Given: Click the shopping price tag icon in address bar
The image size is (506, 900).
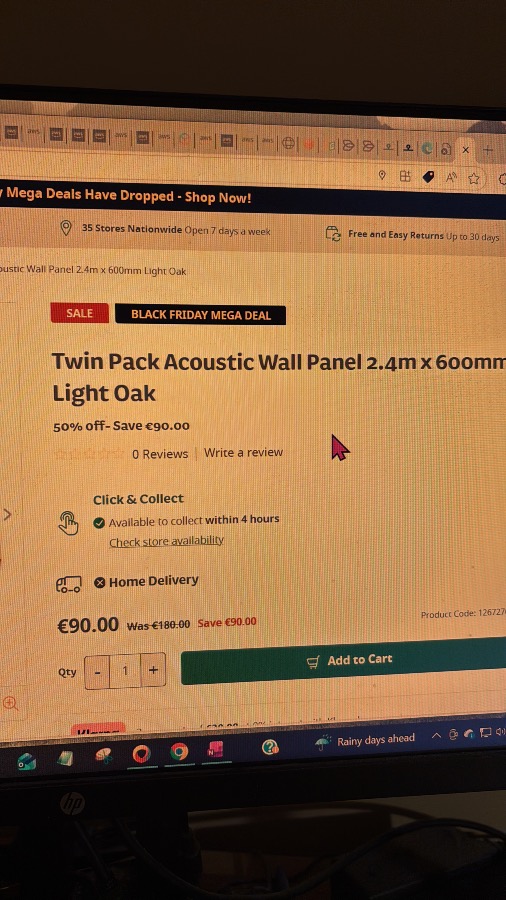Looking at the screenshot, I should click(428, 177).
